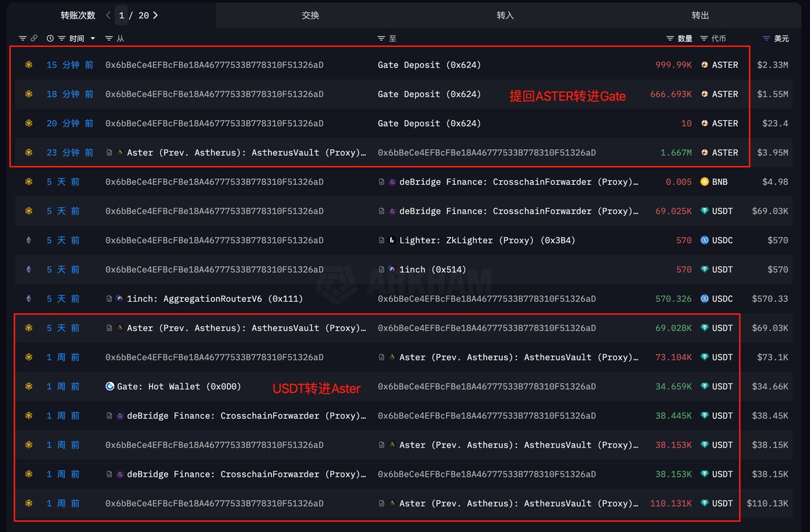Click amount 1.667M
This screenshot has height=532, width=810.
click(x=676, y=153)
